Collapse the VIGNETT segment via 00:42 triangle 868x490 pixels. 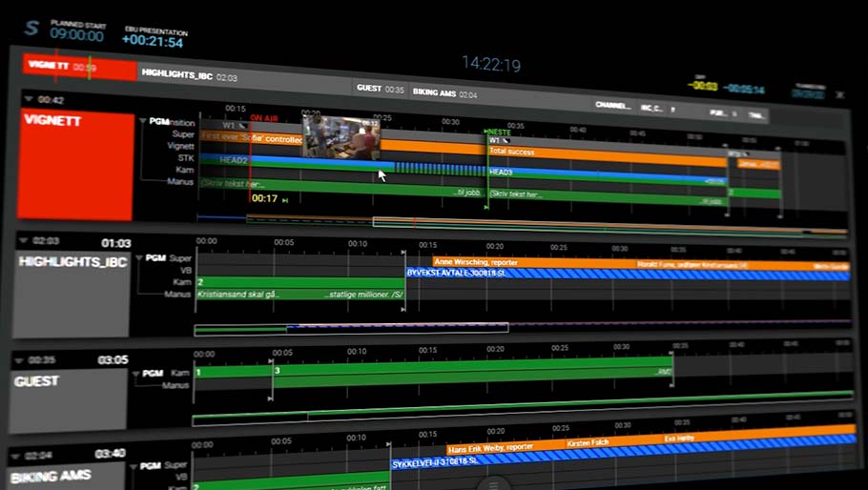tap(29, 99)
